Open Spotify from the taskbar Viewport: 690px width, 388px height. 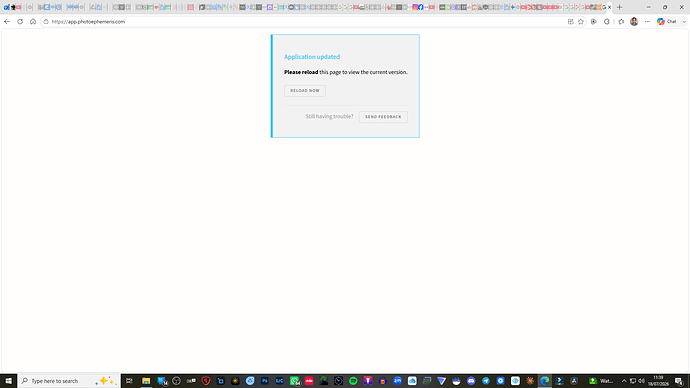pyautogui.click(x=353, y=381)
